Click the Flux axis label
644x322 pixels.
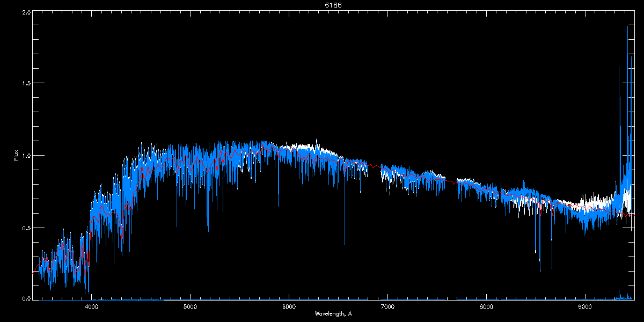pos(16,155)
